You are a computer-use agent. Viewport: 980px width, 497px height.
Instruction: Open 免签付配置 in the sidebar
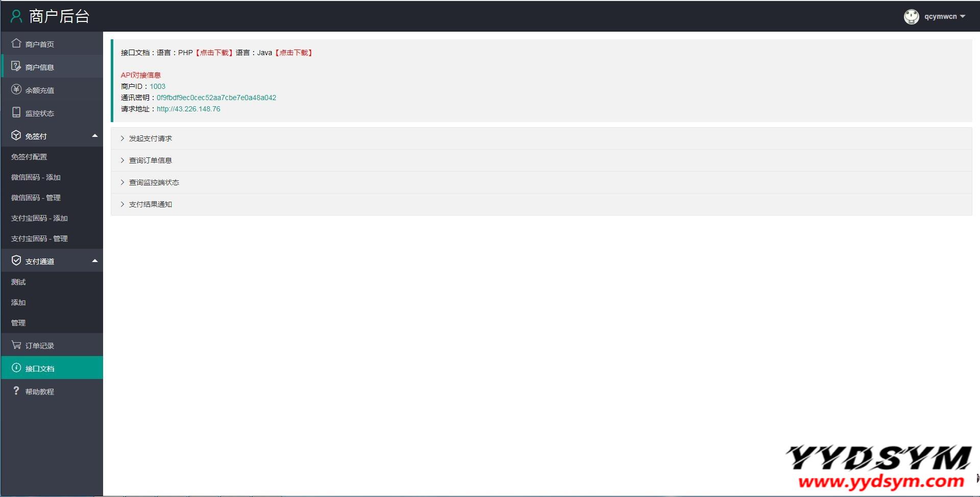click(x=29, y=157)
